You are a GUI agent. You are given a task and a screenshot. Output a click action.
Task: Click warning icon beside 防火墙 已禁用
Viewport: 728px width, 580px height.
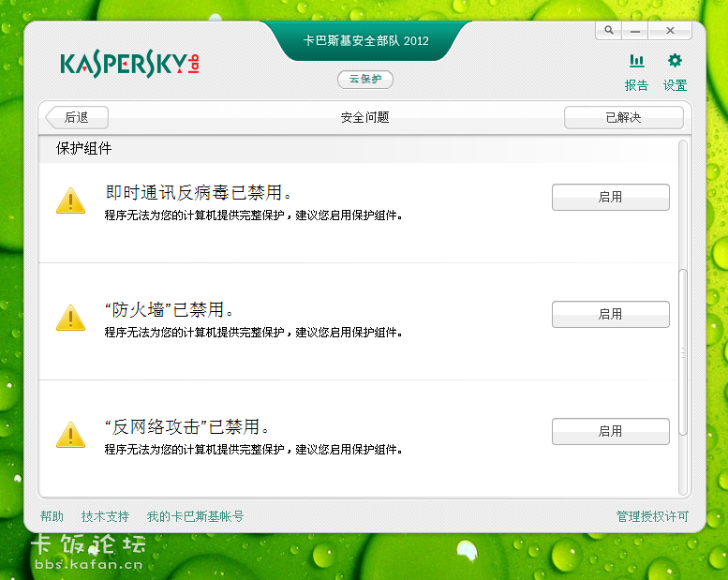click(70, 318)
